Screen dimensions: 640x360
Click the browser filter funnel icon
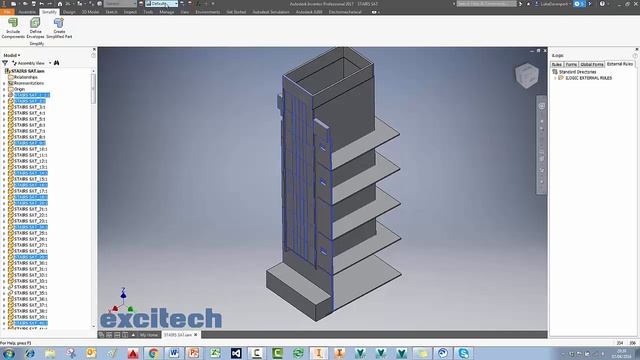[5, 63]
